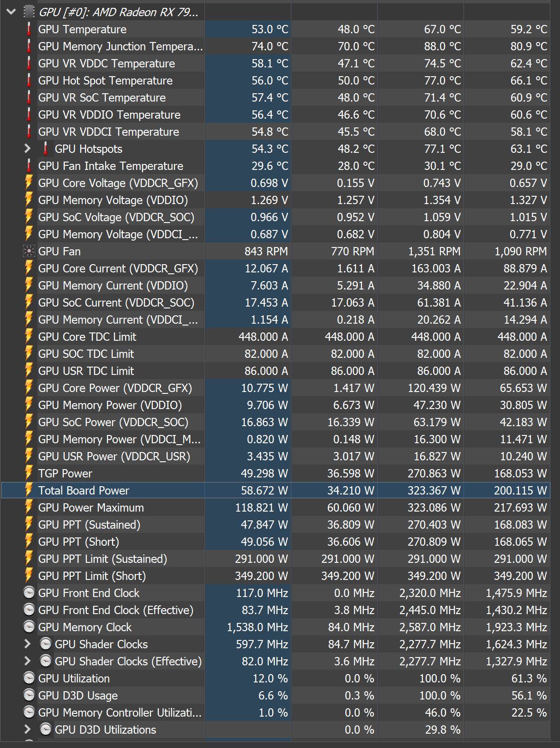Click the 0.155 V minimum core voltage value

(x=355, y=183)
